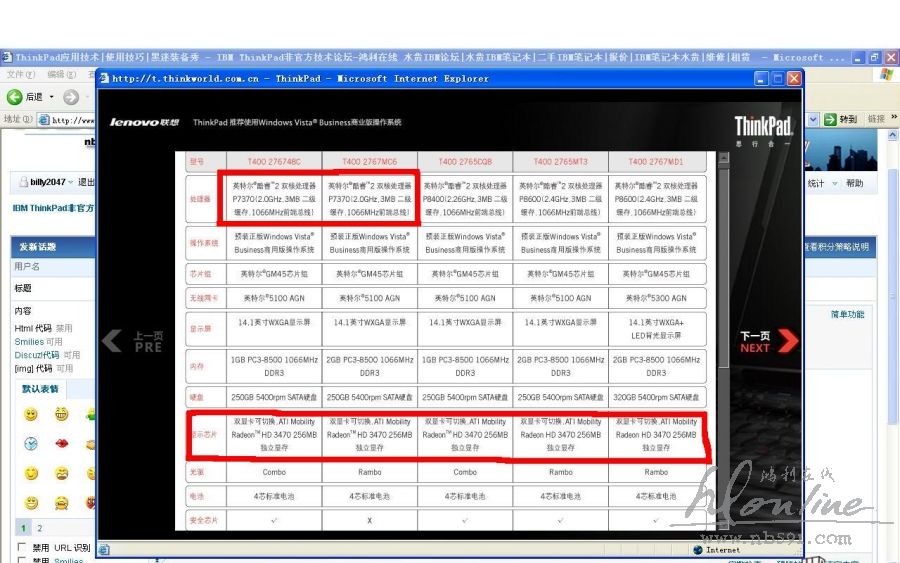Click the T400 2767MC6 column header
Screen dimensions: 900x563
pyautogui.click(x=369, y=161)
